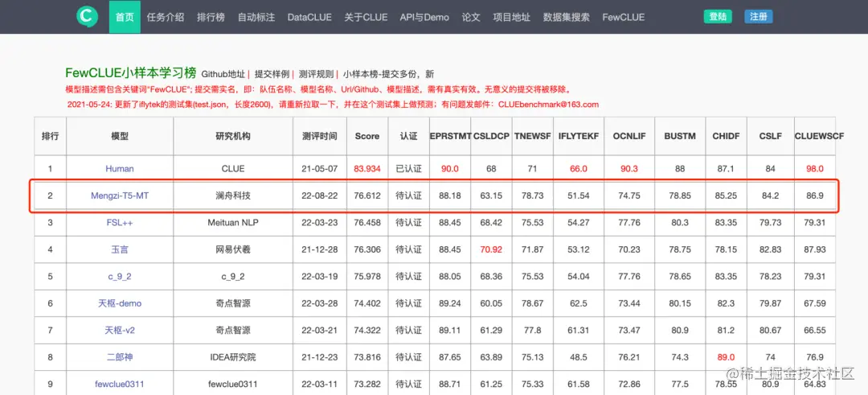
Task: Click the CLUE logo icon
Action: 87,17
